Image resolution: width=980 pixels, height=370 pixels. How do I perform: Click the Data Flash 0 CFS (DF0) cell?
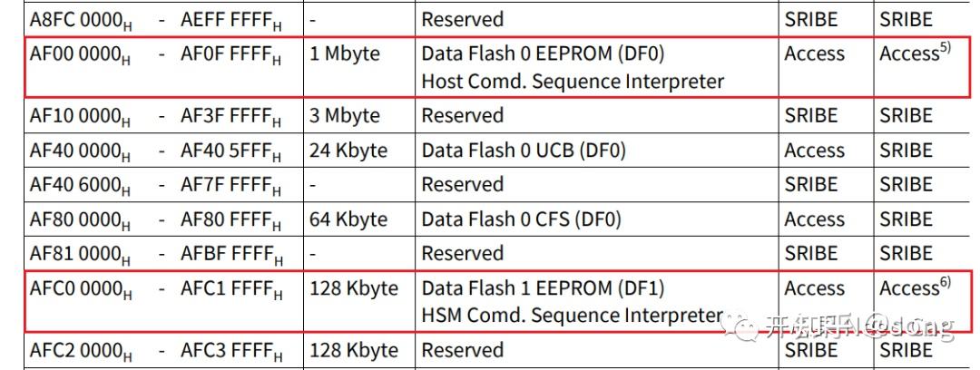[x=523, y=219]
